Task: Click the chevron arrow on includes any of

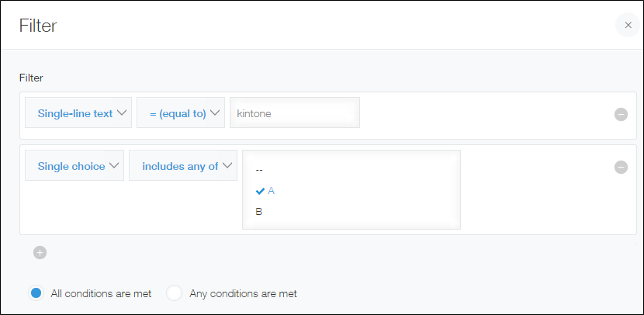Action: point(228,166)
